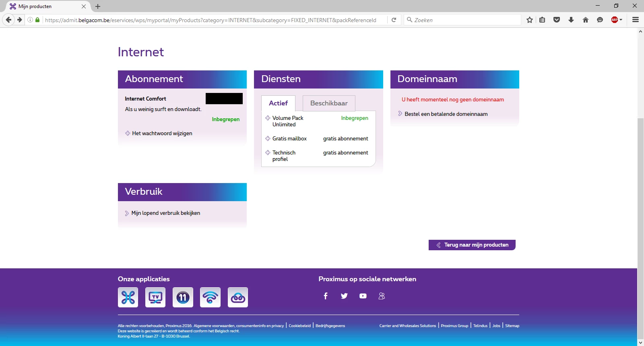Click 'U heeft momenteel nog geen domeinnaam'
Image resolution: width=644 pixels, height=346 pixels.
click(x=453, y=99)
